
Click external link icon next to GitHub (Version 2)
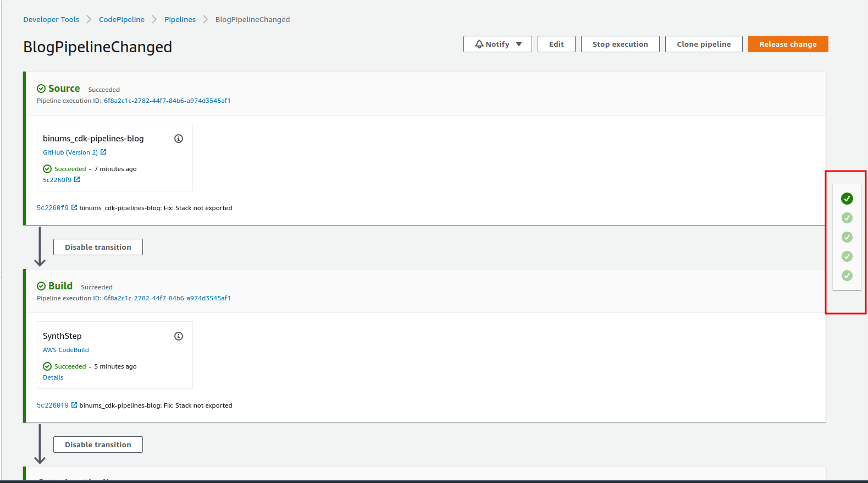(x=103, y=152)
